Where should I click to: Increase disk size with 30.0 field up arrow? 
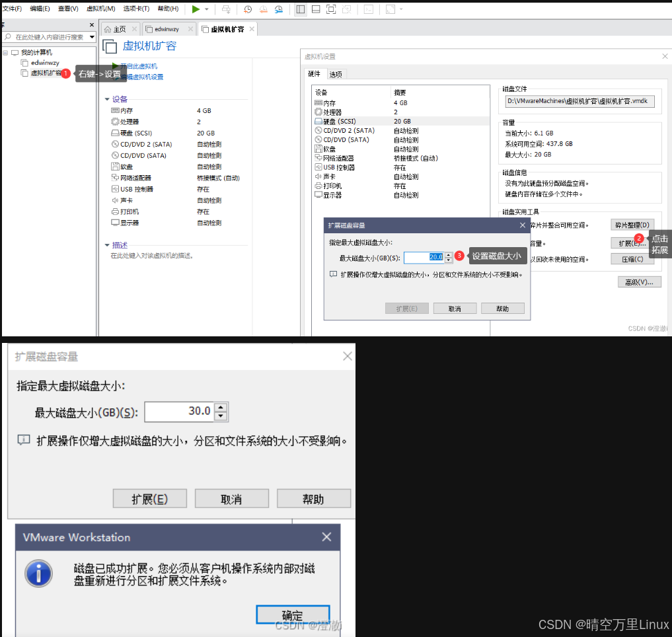[x=221, y=407]
